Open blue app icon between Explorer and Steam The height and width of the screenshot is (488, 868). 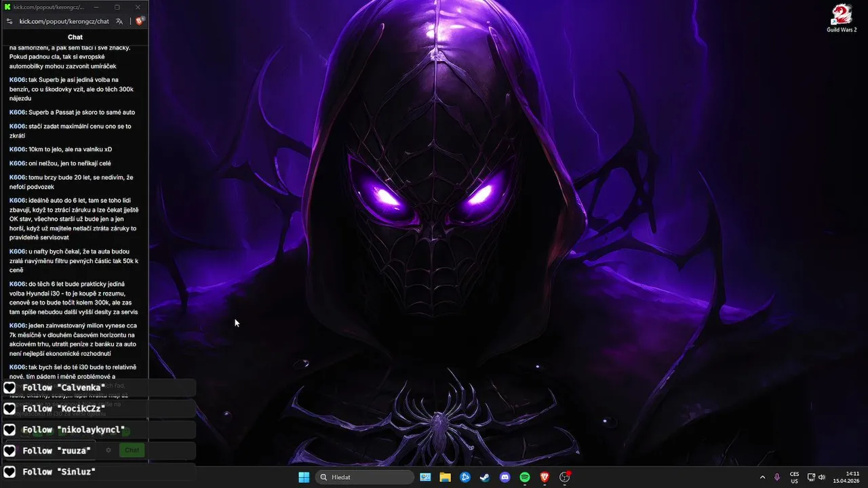[465, 477]
